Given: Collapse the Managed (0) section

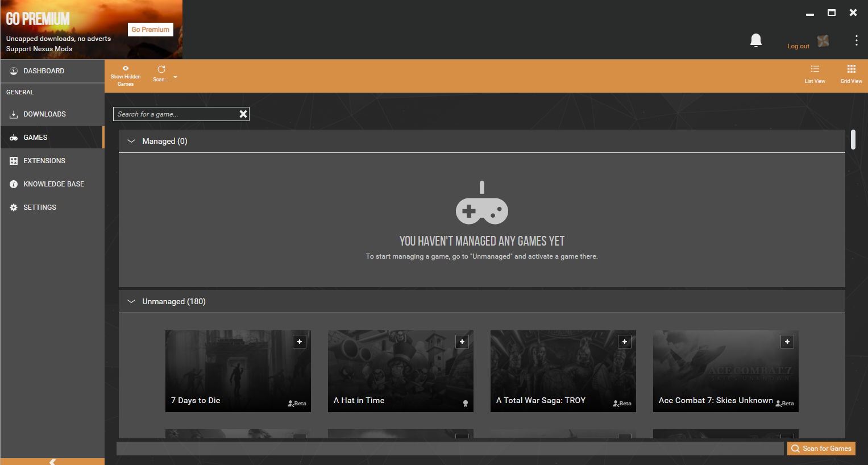Looking at the screenshot, I should 131,141.
